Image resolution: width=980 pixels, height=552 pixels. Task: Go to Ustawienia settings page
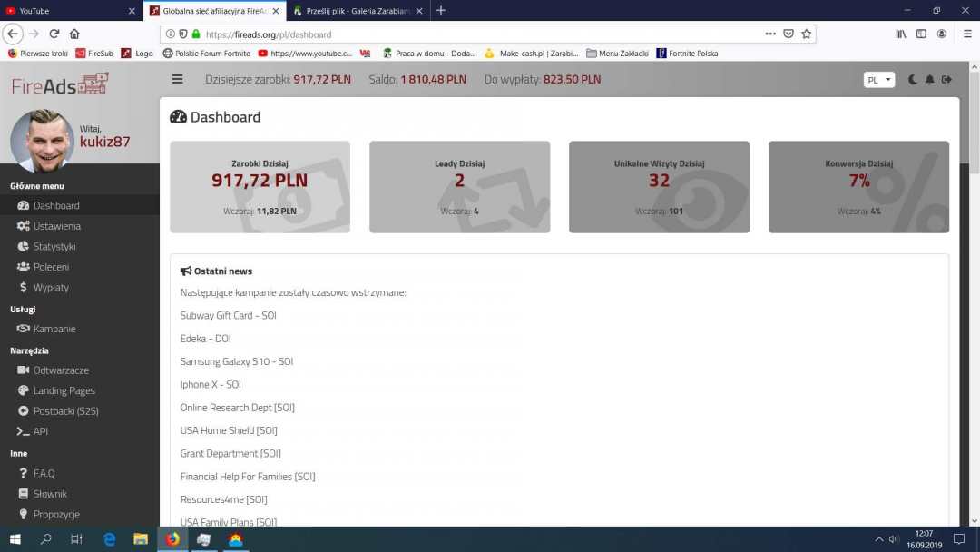tap(56, 226)
